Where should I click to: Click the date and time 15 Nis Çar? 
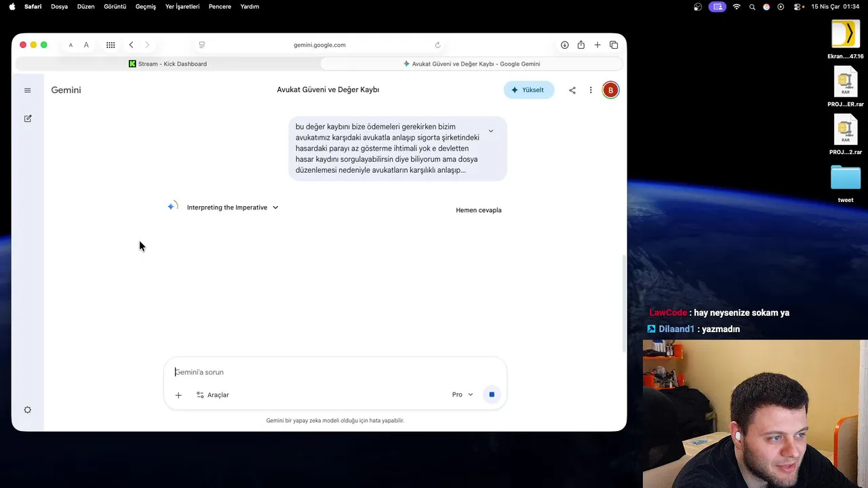coord(835,7)
